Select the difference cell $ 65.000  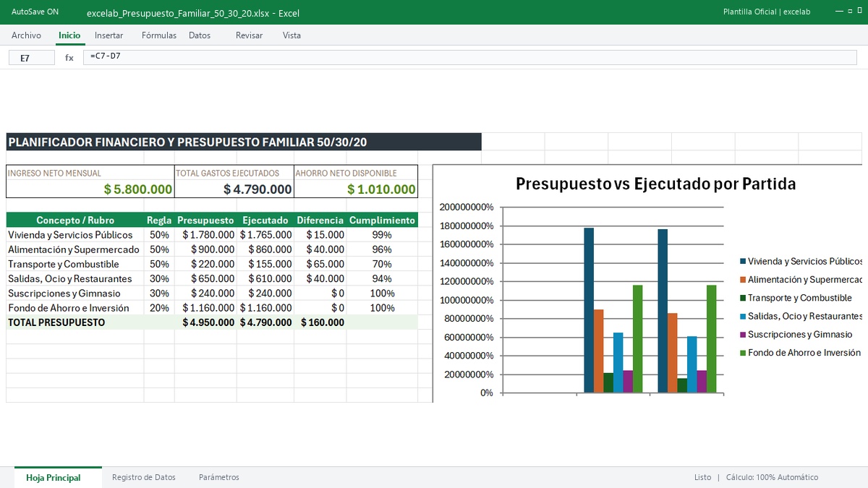[x=320, y=265]
